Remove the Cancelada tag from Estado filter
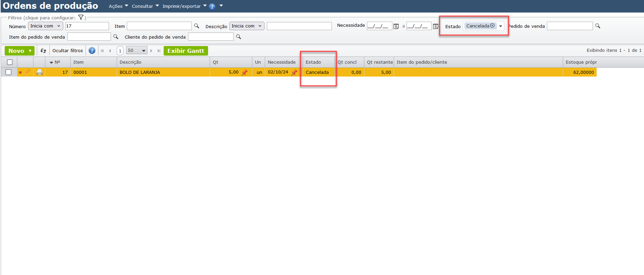Viewport: 644px width, 275px height. pos(492,26)
